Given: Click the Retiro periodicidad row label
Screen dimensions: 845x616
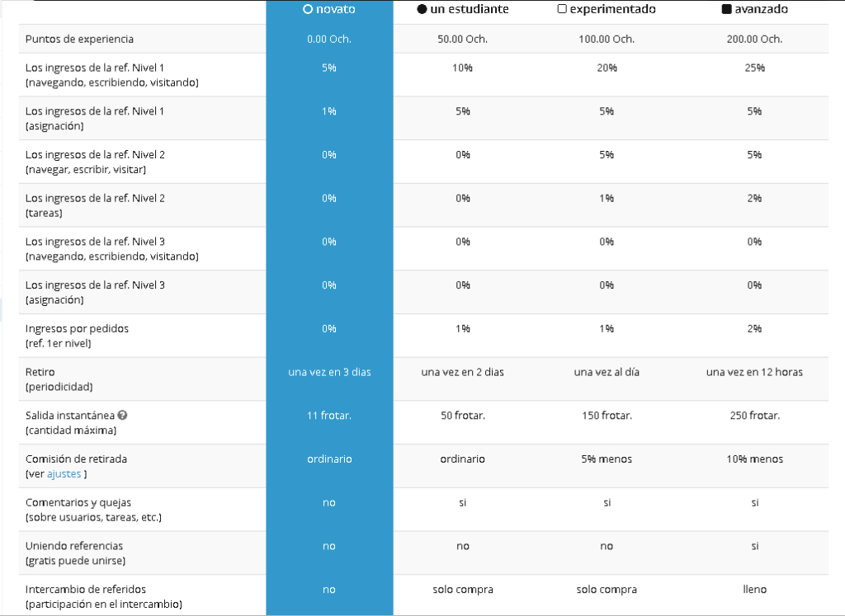Looking at the screenshot, I should coord(59,379).
